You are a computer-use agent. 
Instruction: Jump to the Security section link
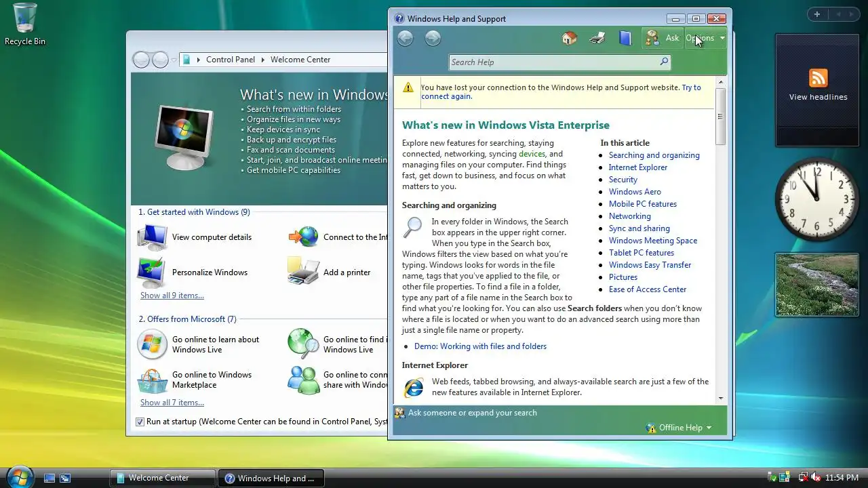coord(623,180)
